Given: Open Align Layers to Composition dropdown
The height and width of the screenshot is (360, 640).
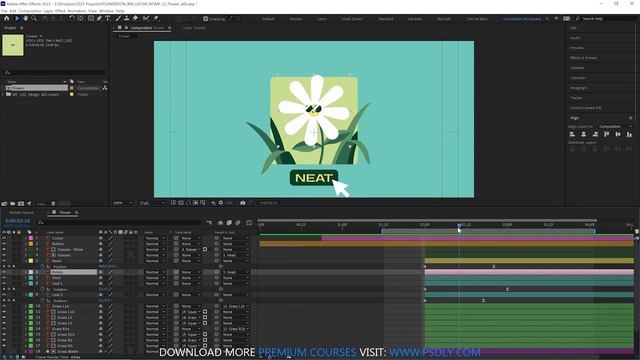Looking at the screenshot, I should coord(615,127).
